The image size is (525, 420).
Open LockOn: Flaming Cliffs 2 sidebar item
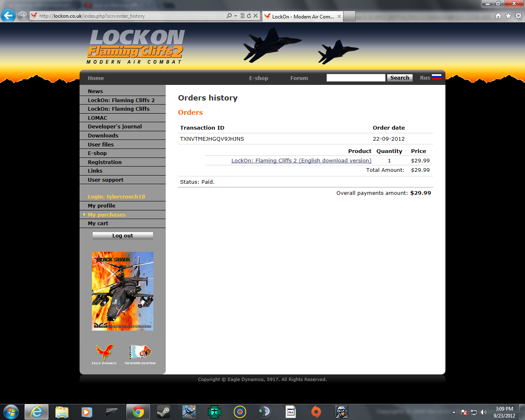point(121,100)
